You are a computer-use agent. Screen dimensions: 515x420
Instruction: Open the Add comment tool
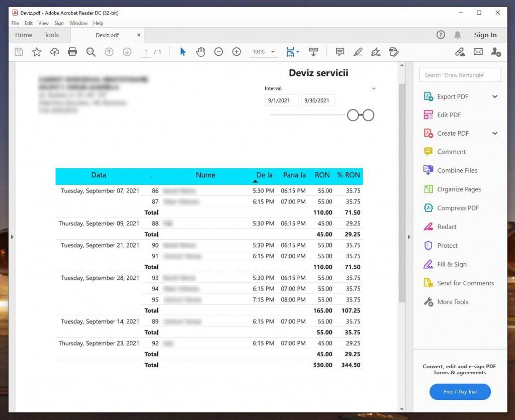pos(340,52)
